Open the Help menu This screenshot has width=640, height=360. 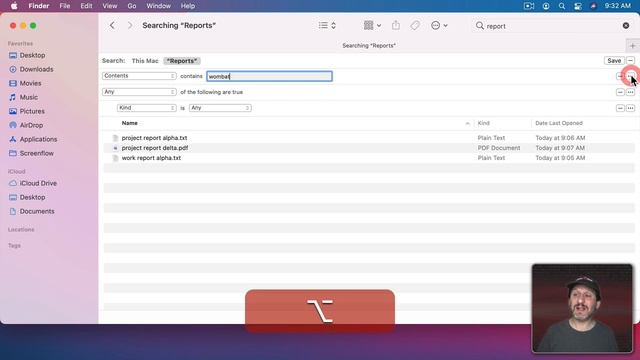click(x=188, y=6)
